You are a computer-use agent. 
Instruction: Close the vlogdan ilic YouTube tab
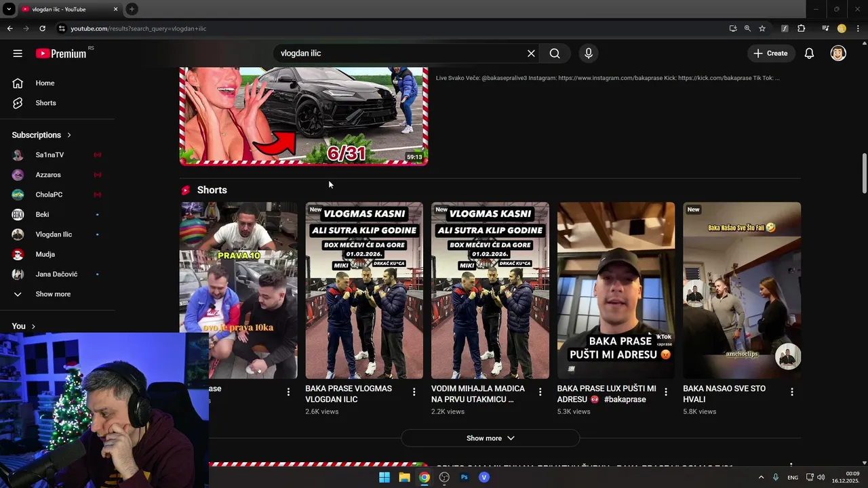click(115, 9)
